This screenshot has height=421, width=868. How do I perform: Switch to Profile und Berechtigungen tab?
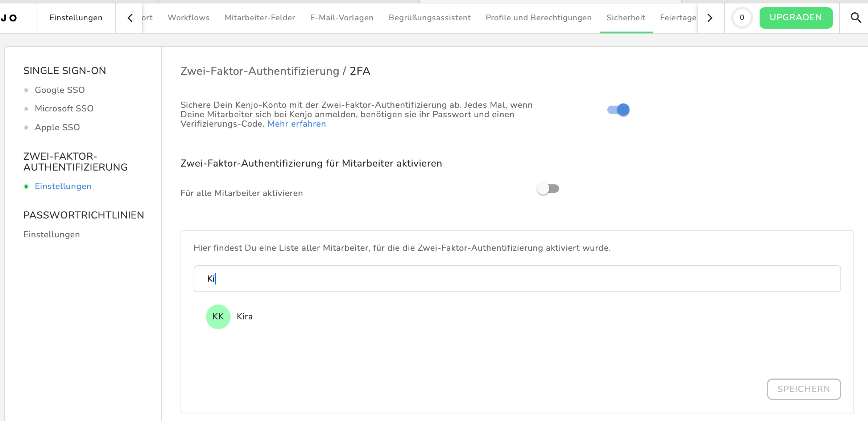(538, 18)
